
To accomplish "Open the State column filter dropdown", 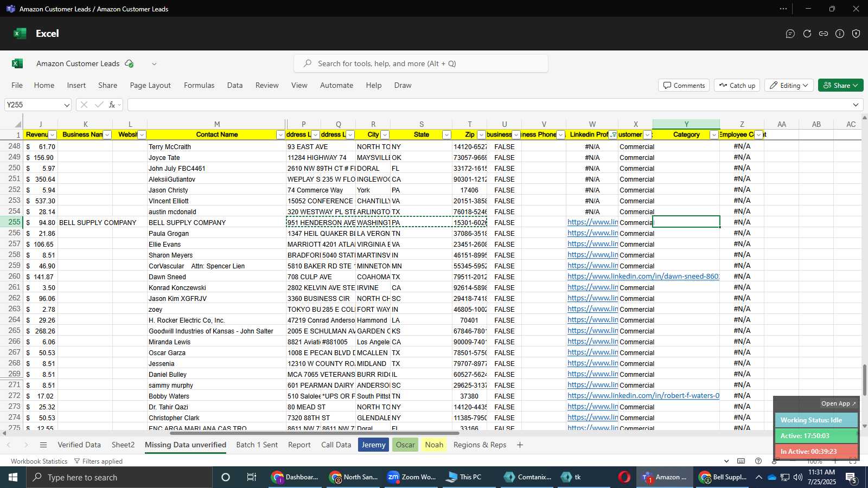I will point(446,135).
